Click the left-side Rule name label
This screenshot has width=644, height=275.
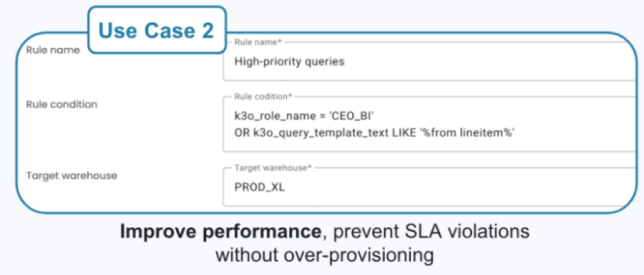pos(53,50)
